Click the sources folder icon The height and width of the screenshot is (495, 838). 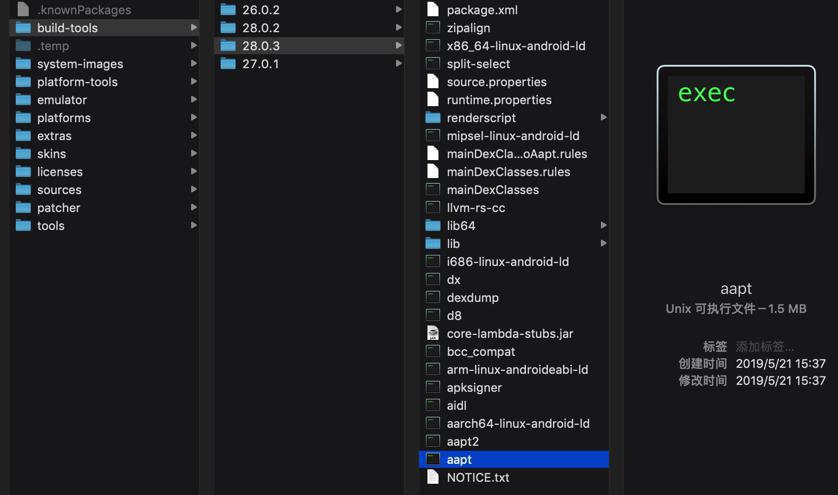pos(23,190)
